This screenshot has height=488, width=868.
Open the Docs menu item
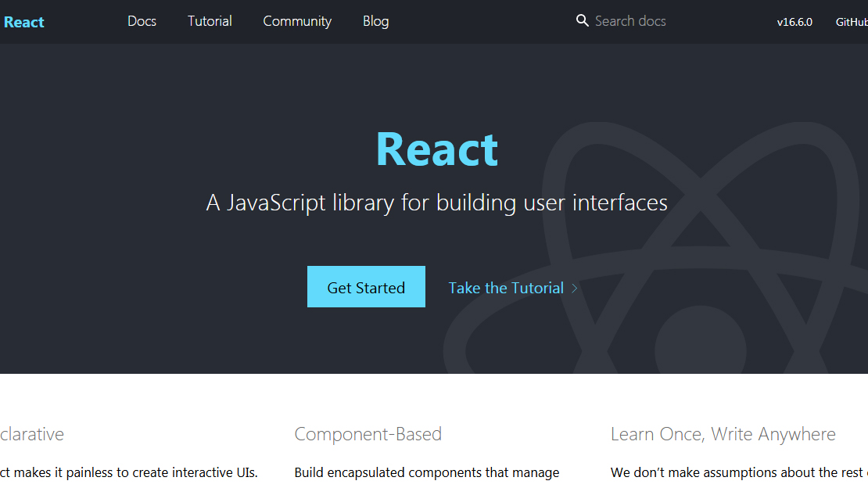(x=142, y=22)
